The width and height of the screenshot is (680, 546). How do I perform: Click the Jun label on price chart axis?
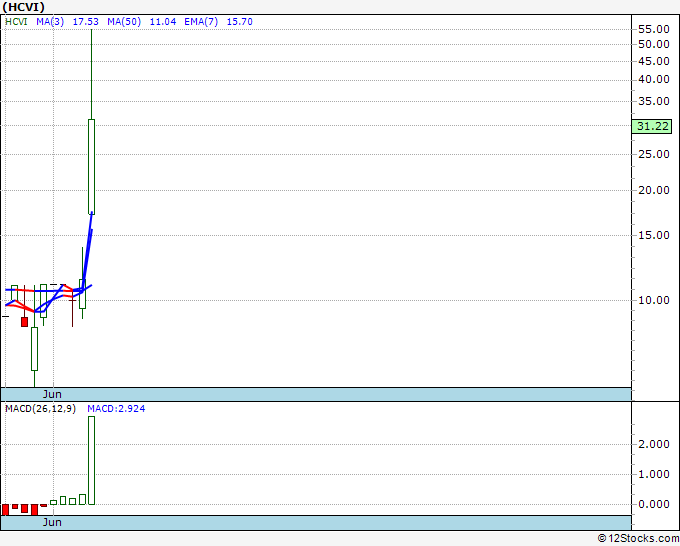click(52, 394)
